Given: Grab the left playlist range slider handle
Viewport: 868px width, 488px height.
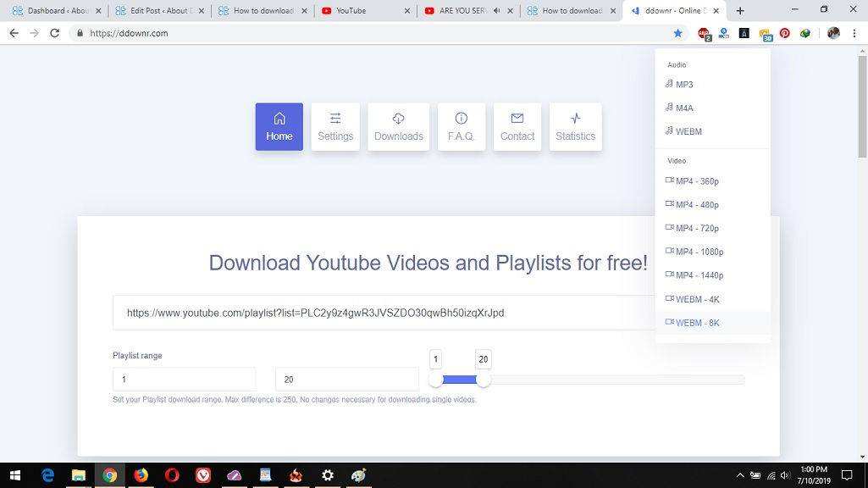Looking at the screenshot, I should 435,380.
